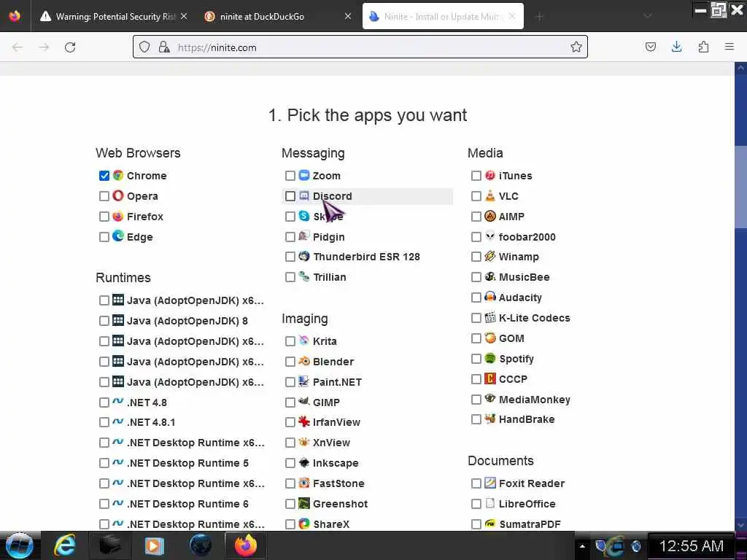Click the CCCP icon in Media
747x560 pixels.
(490, 378)
